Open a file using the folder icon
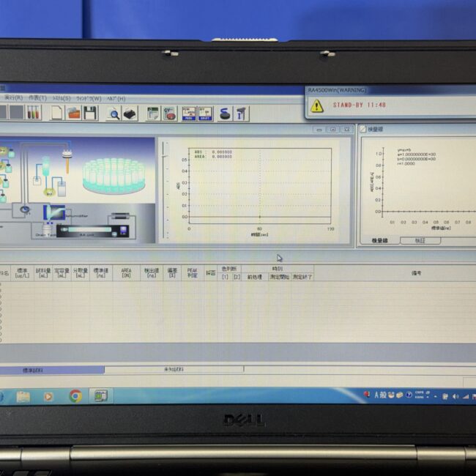Screen dimensions: 476x476 [x=74, y=113]
